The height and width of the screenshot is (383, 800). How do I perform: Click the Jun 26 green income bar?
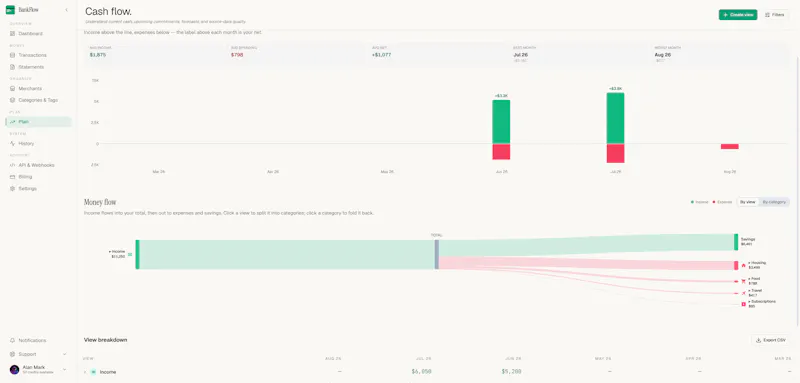501,121
